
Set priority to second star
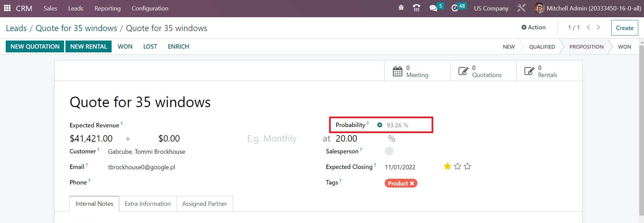458,166
